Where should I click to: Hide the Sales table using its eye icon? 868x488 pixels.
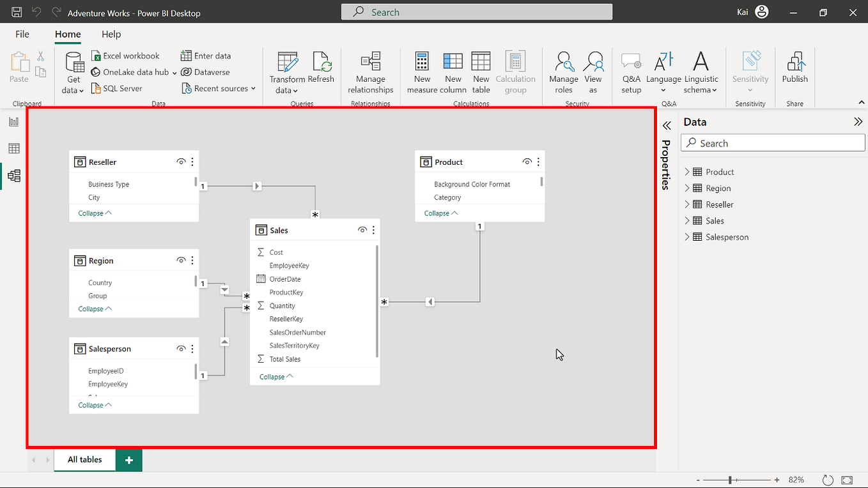(362, 229)
